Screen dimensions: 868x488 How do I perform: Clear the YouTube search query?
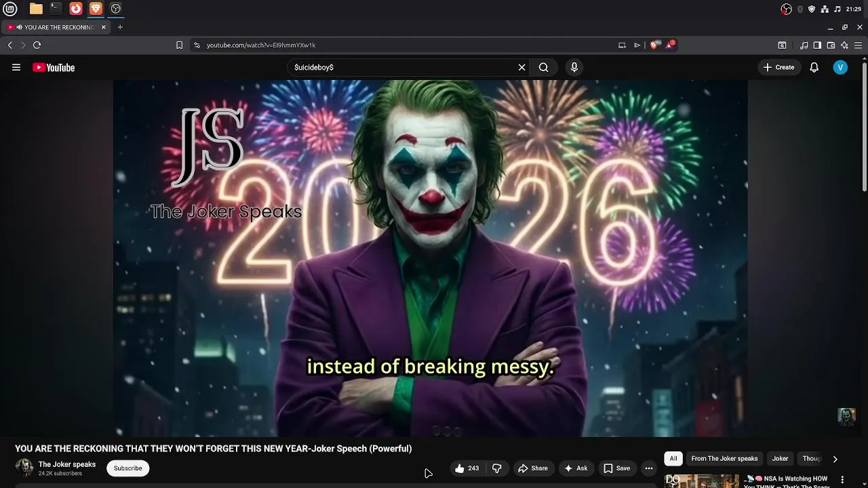coord(521,67)
